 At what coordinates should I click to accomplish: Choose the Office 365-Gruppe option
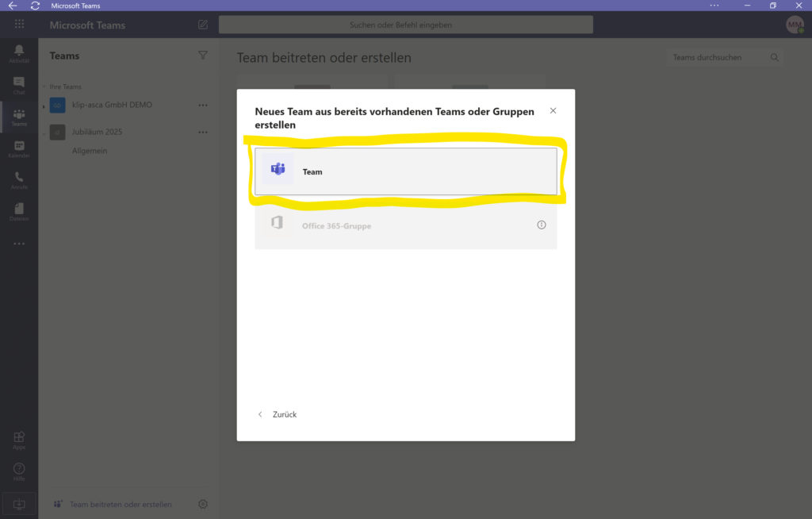point(405,225)
